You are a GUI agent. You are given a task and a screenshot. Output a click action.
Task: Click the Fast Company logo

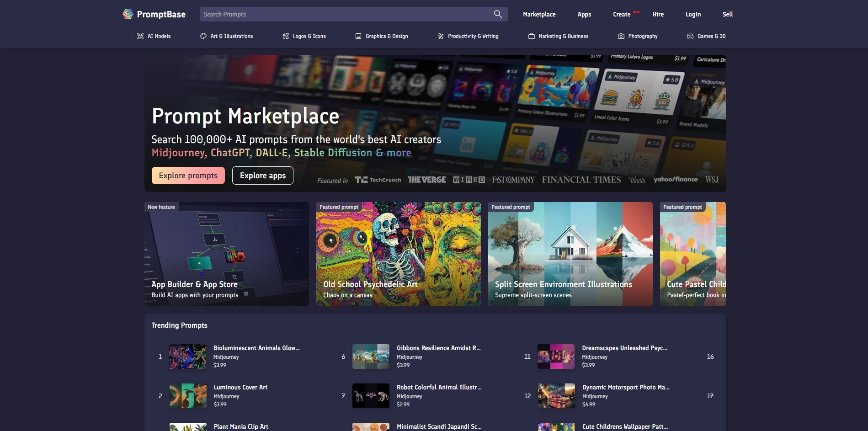click(x=513, y=180)
